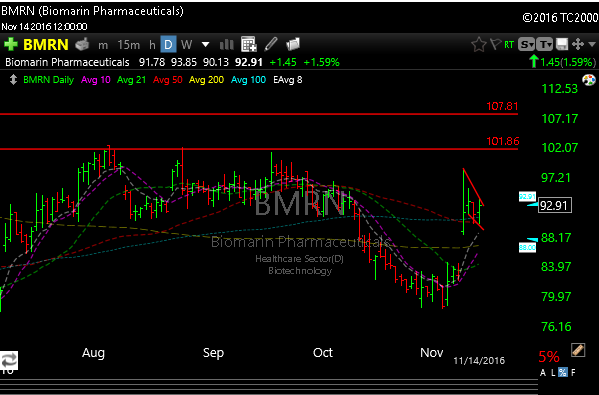Click the floppy disk save icon
Image resolution: width=599 pixels, height=395 pixels.
(562, 44)
